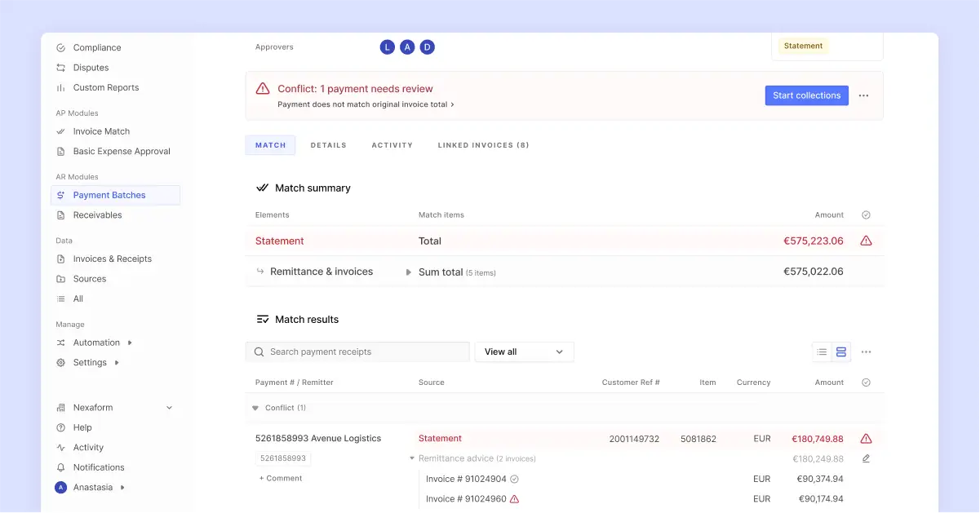Click the conflict warning triangle beside €180,749.88
This screenshot has height=513, width=980.
(866, 438)
